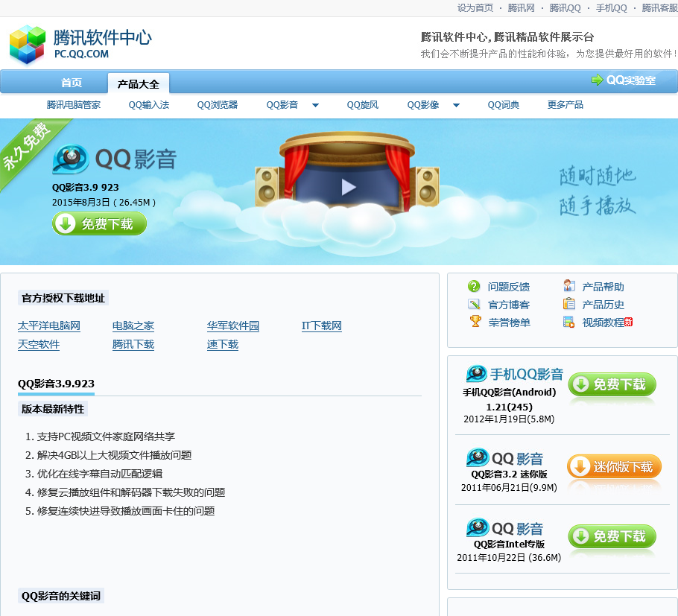
Task: Click 设为首页 in the top bar
Action: [x=475, y=7]
